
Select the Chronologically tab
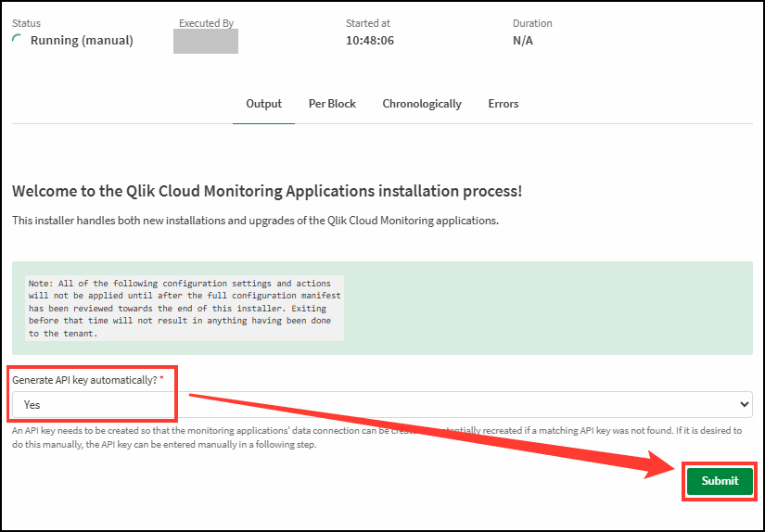(422, 104)
